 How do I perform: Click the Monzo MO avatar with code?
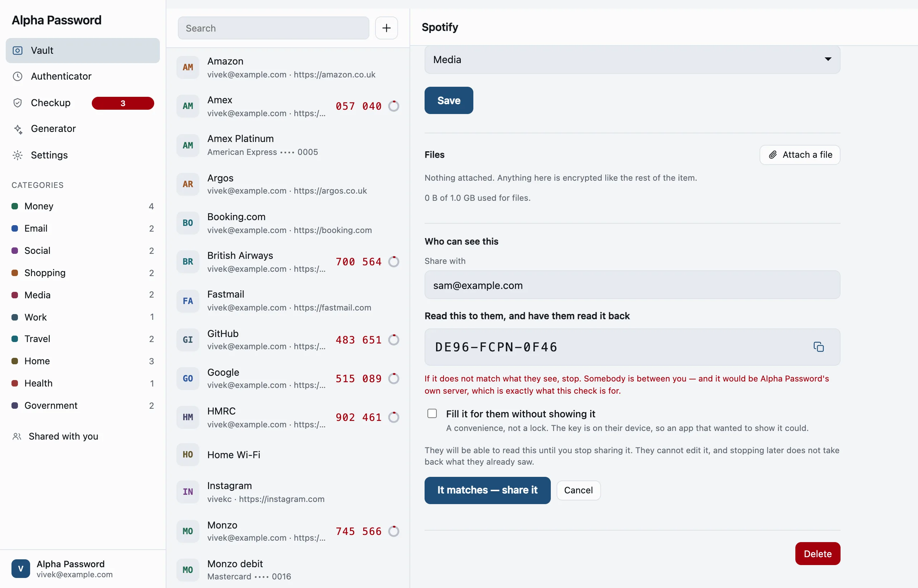pyautogui.click(x=188, y=531)
